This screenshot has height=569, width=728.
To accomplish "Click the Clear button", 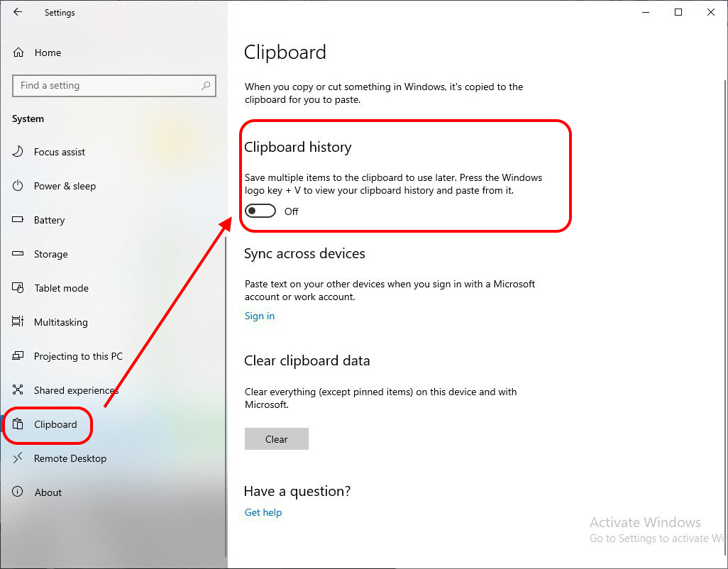I will coord(276,438).
